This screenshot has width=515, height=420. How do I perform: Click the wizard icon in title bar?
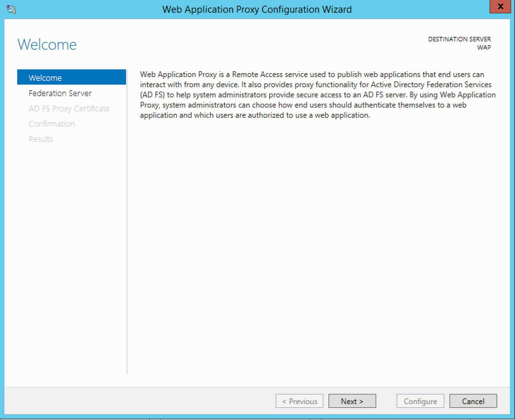click(11, 9)
